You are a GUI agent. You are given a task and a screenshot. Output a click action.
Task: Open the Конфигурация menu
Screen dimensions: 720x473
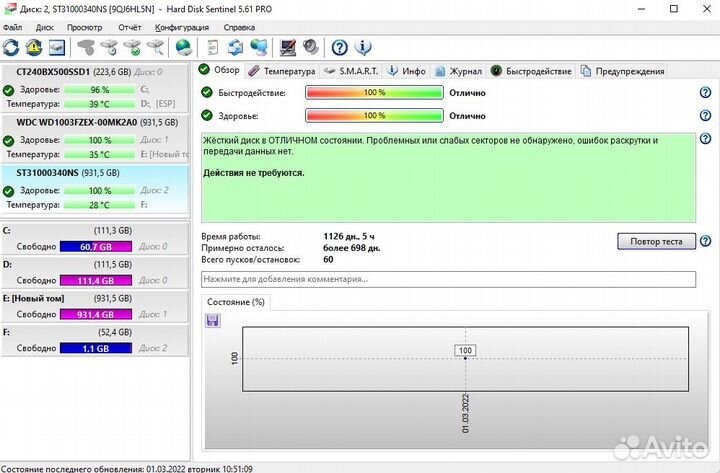click(182, 28)
